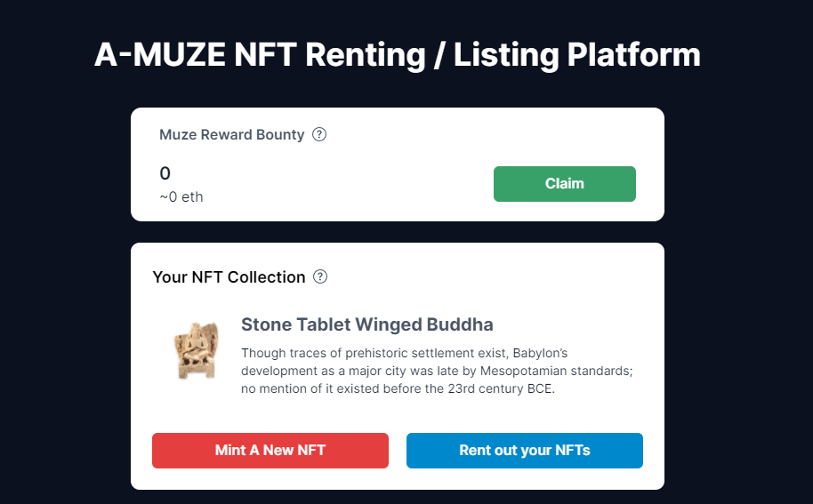The image size is (813, 504).
Task: Click Mesopotamian standards in the description
Action: pos(556,371)
